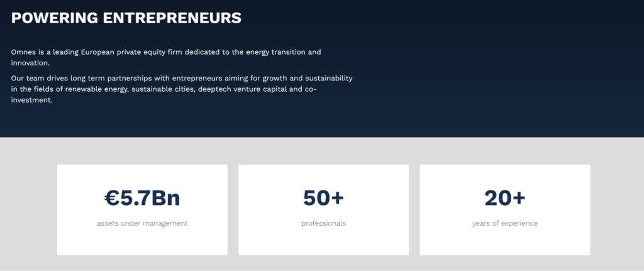
Task: Click the word investment on the last line
Action: pyautogui.click(x=31, y=100)
